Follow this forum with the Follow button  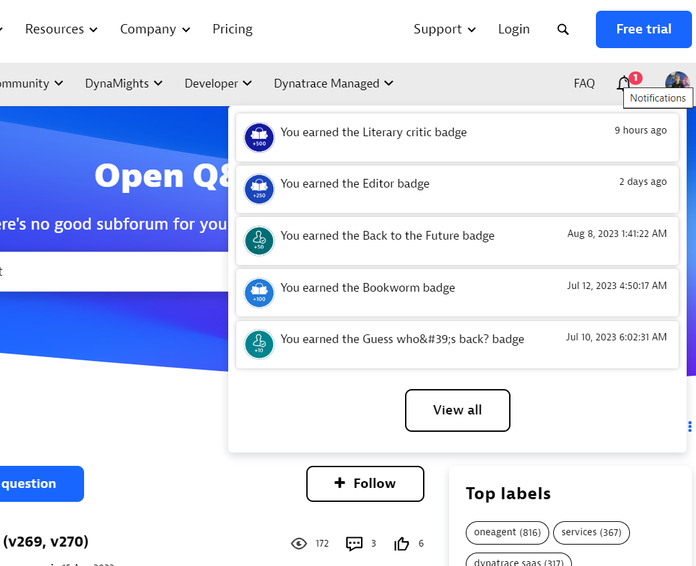365,483
